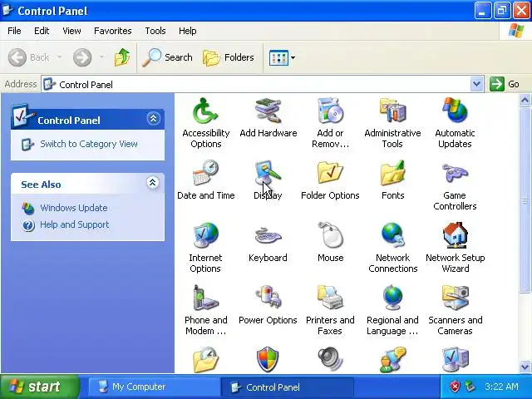Select Regional and Language icon

coord(392,298)
